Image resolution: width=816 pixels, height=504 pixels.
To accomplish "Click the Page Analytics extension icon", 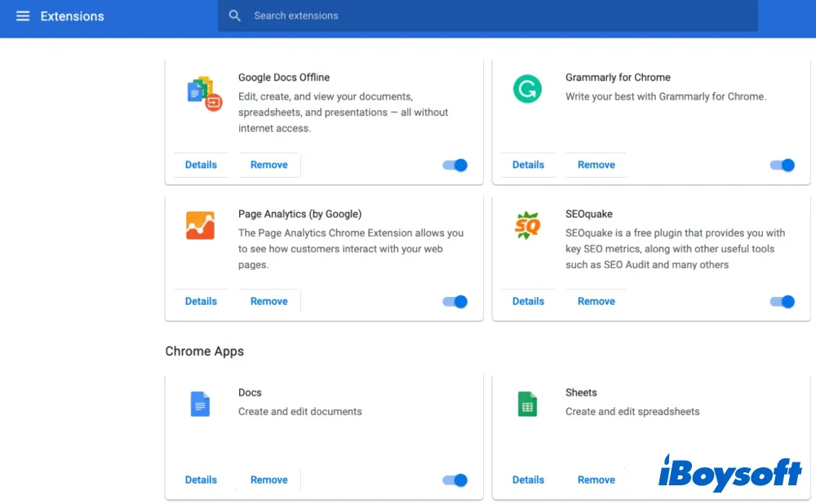I will (x=200, y=225).
